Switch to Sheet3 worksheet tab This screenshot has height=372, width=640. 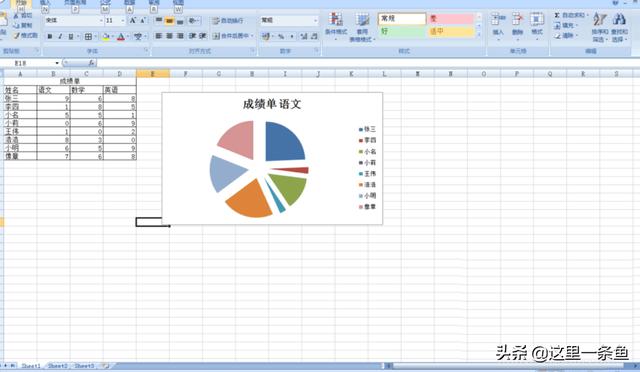(x=84, y=366)
